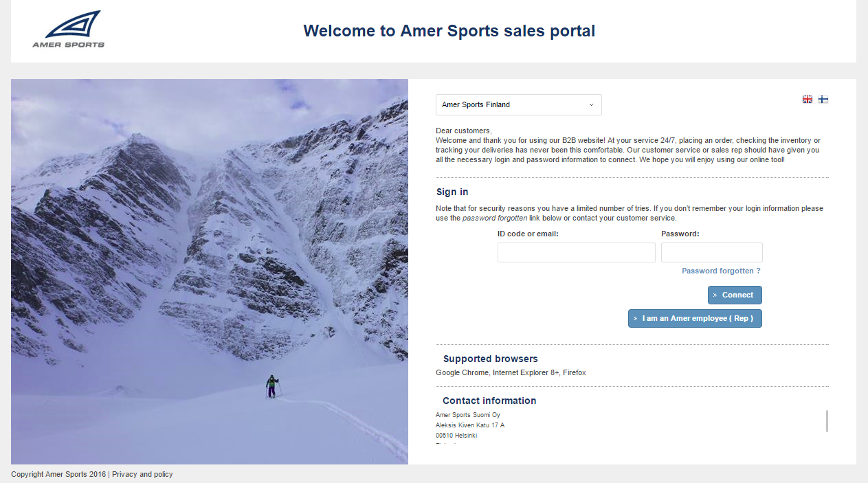This screenshot has width=868, height=483.
Task: Click the Welcome to Amer Sports title
Action: click(449, 31)
